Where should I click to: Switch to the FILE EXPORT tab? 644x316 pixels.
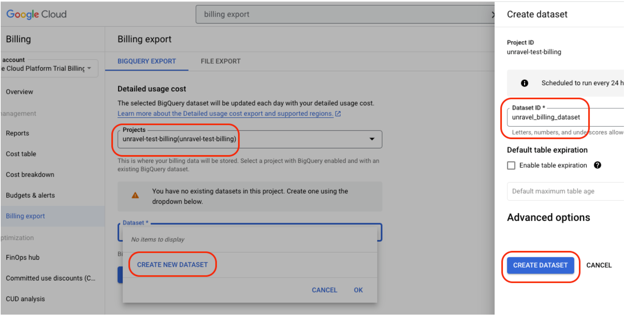coord(221,61)
